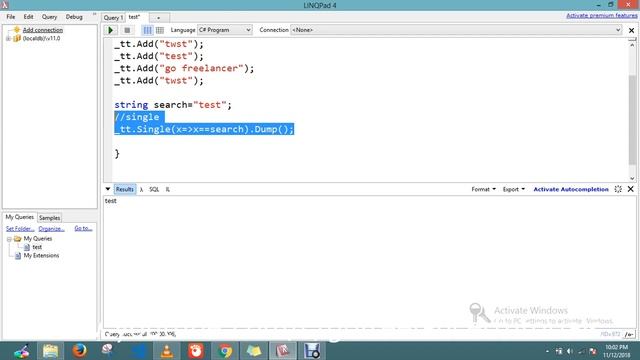
Task: Click Activate Autocompletion link
Action: [571, 189]
